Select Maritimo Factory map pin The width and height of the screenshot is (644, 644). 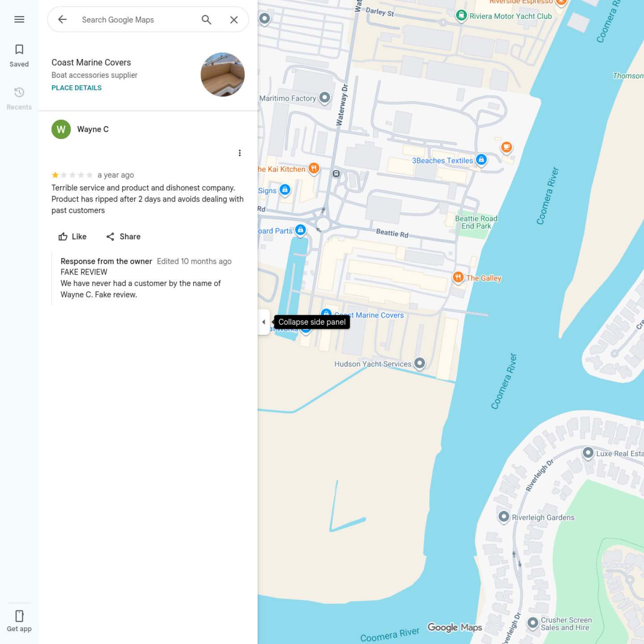[x=325, y=97]
